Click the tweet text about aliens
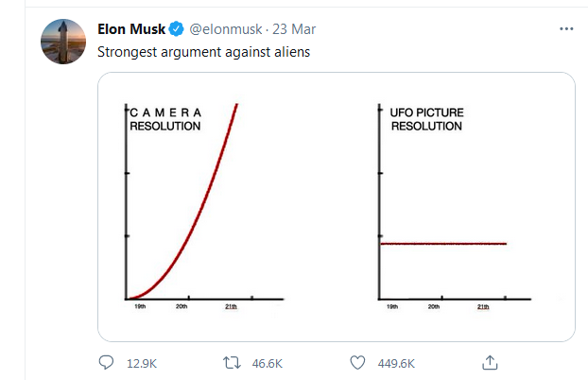The width and height of the screenshot is (588, 380). click(203, 52)
